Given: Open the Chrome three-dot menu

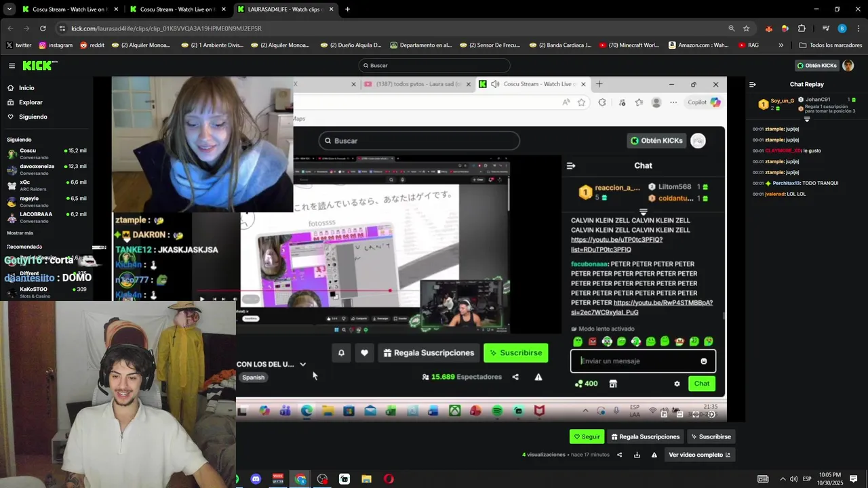Looking at the screenshot, I should coord(859,28).
